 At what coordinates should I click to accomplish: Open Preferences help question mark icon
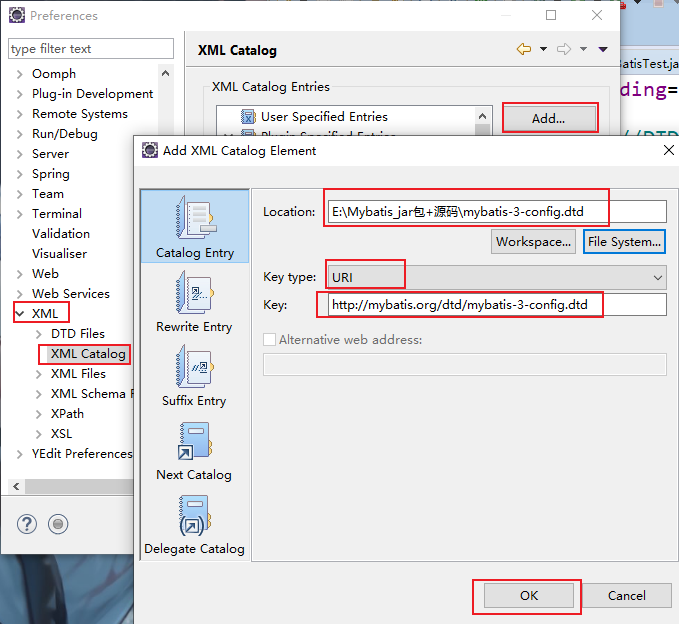click(27, 524)
